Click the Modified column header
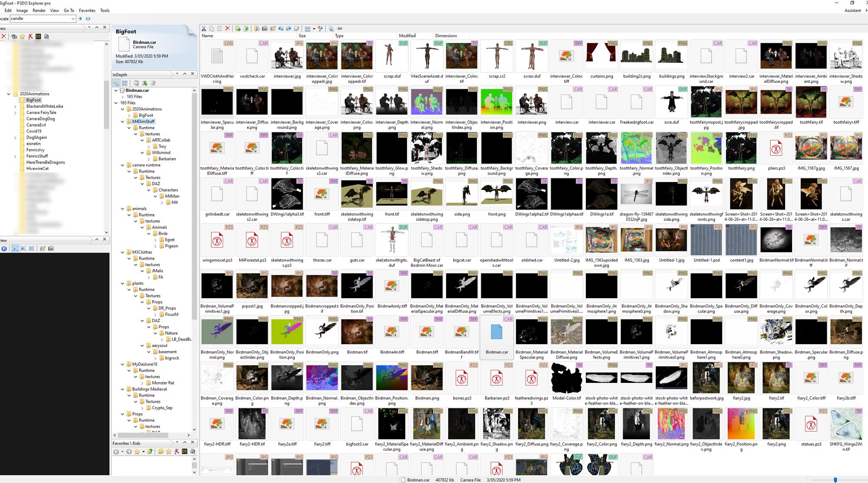Viewport: 868px width, 483px height. [407, 36]
